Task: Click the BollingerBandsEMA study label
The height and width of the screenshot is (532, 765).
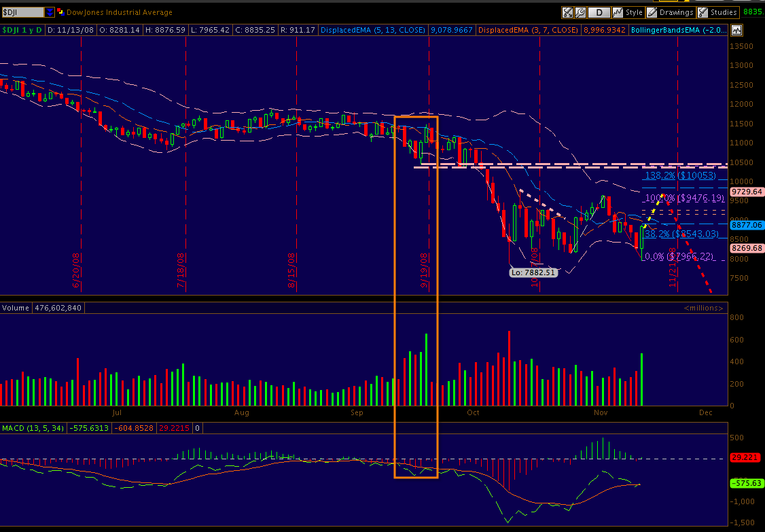Action: [x=679, y=30]
